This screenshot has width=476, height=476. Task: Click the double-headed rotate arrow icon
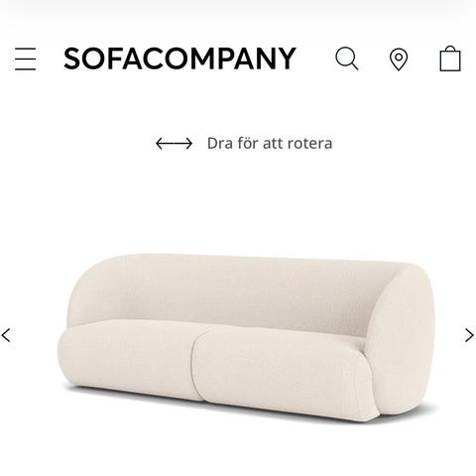[174, 144]
